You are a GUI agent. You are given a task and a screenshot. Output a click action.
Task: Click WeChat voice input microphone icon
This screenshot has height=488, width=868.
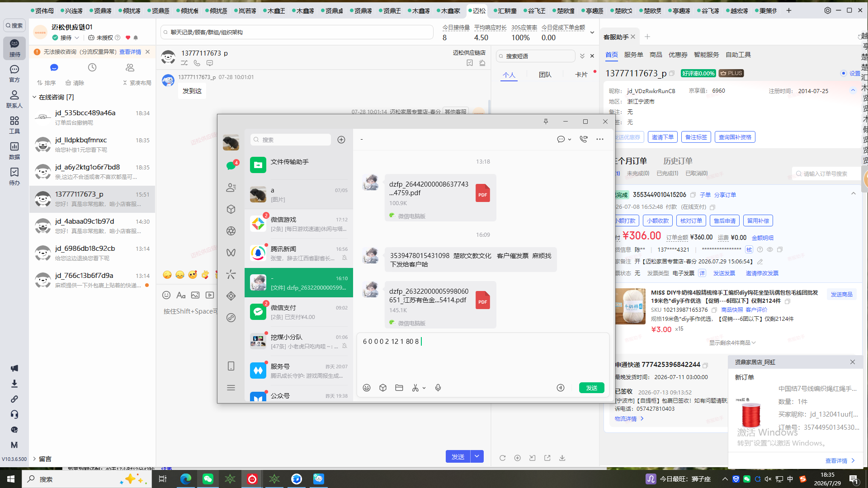coord(438,388)
